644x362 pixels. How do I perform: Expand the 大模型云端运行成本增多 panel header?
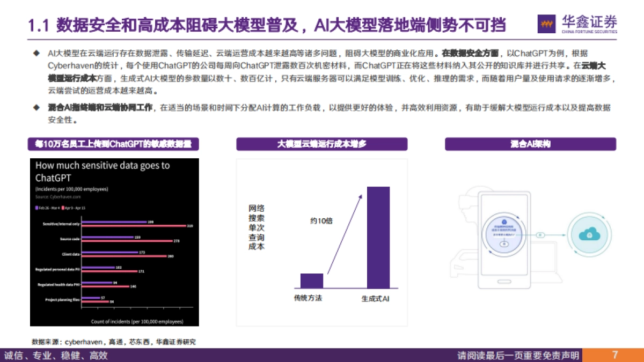tap(322, 144)
